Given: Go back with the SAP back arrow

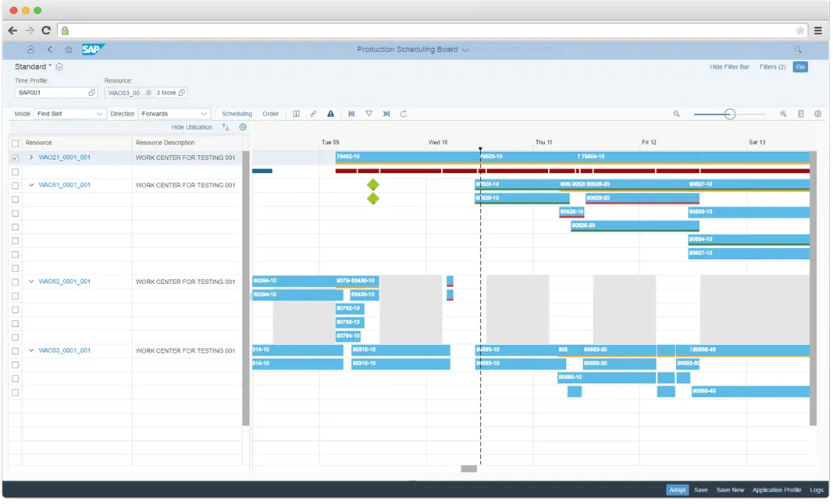Looking at the screenshot, I should 50,49.
